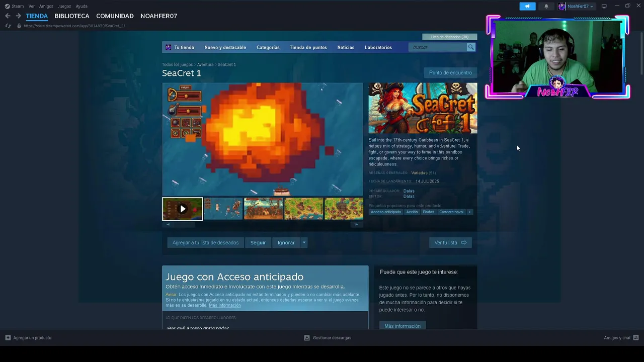
Task: Select the Acceso anticipado tag
Action: pos(386,212)
